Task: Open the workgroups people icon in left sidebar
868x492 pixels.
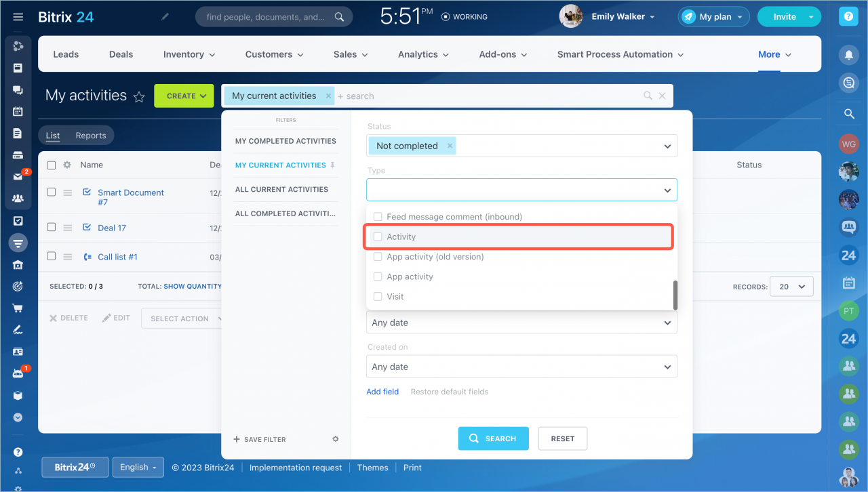Action: click(x=18, y=199)
